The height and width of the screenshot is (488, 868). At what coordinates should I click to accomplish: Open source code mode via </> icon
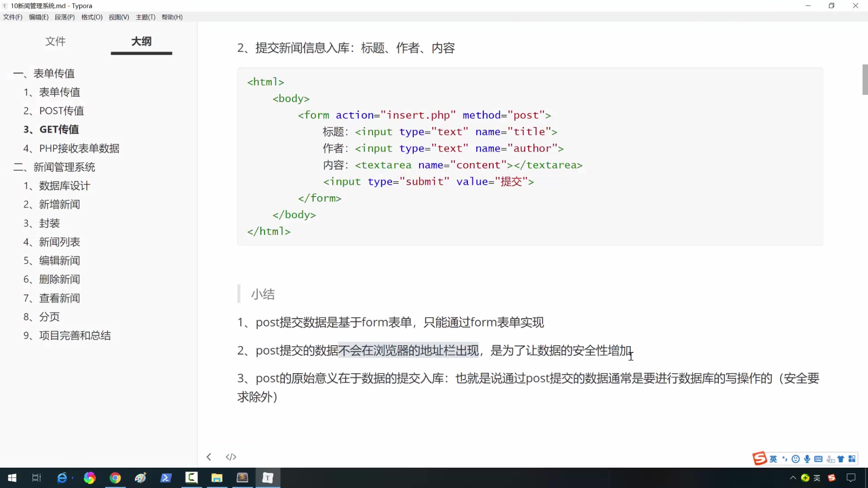click(x=231, y=457)
